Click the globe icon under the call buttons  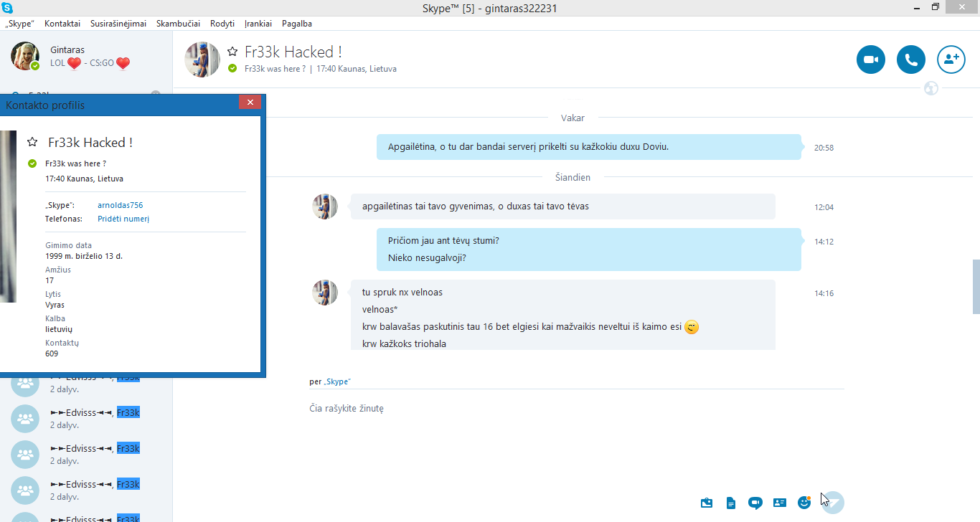pyautogui.click(x=931, y=89)
